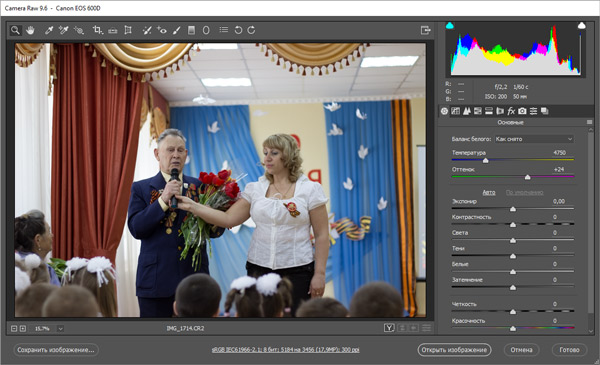The width and height of the screenshot is (600, 365).
Task: Click the Экспонир slider handle
Action: [513, 209]
